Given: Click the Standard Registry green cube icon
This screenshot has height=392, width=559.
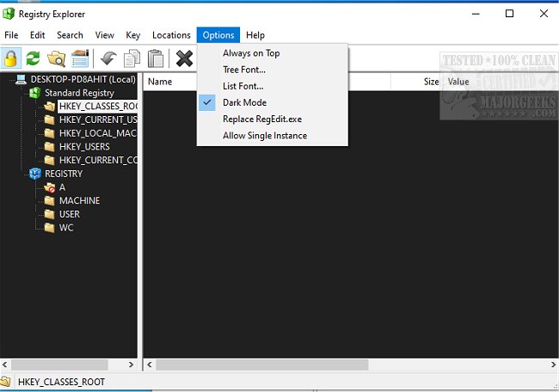Looking at the screenshot, I should click(x=35, y=93).
